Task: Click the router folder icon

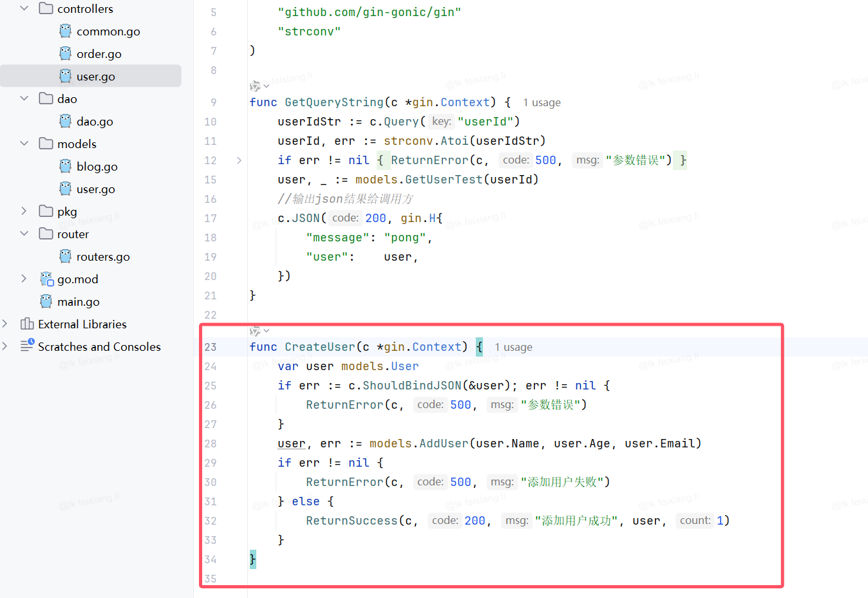Action: pyautogui.click(x=46, y=234)
